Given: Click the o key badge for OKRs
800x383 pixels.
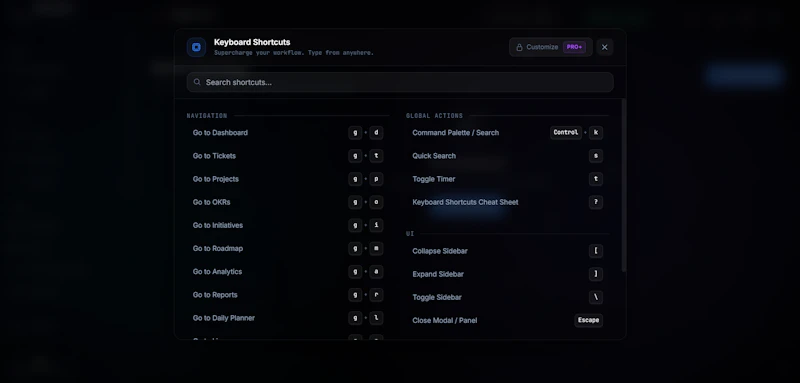Looking at the screenshot, I should click(x=376, y=202).
